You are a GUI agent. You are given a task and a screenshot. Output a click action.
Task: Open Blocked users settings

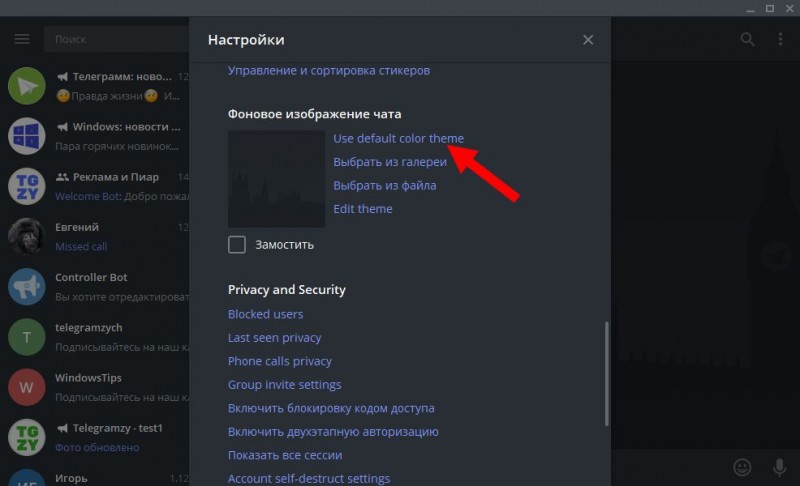click(x=265, y=314)
